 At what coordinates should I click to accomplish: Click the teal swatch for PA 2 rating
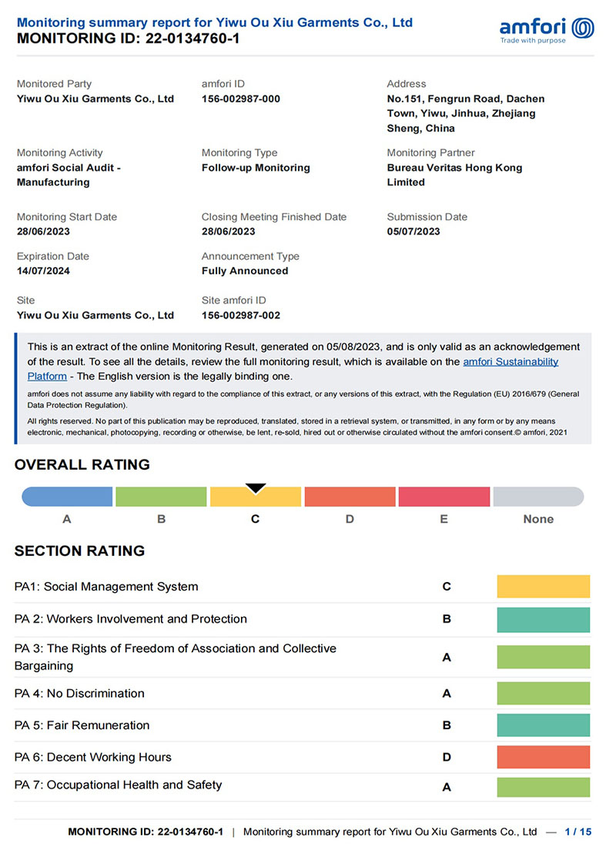coord(543,619)
